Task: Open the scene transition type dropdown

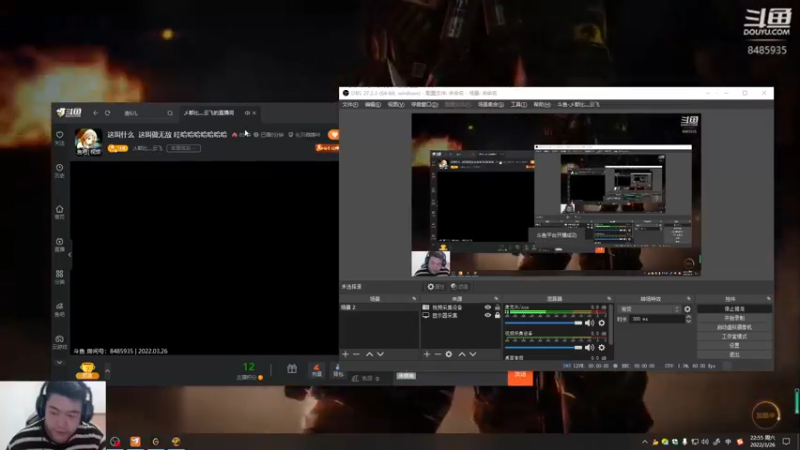Action: click(x=649, y=309)
